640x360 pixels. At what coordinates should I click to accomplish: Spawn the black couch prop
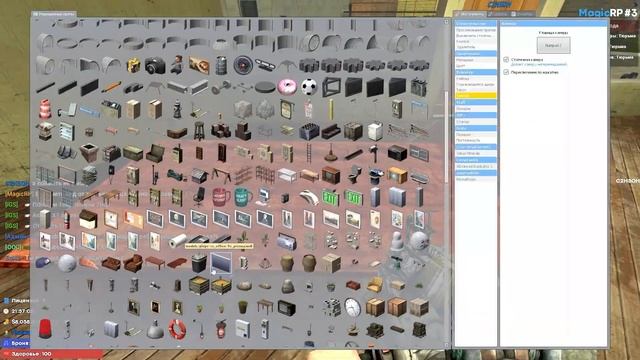tap(331, 131)
